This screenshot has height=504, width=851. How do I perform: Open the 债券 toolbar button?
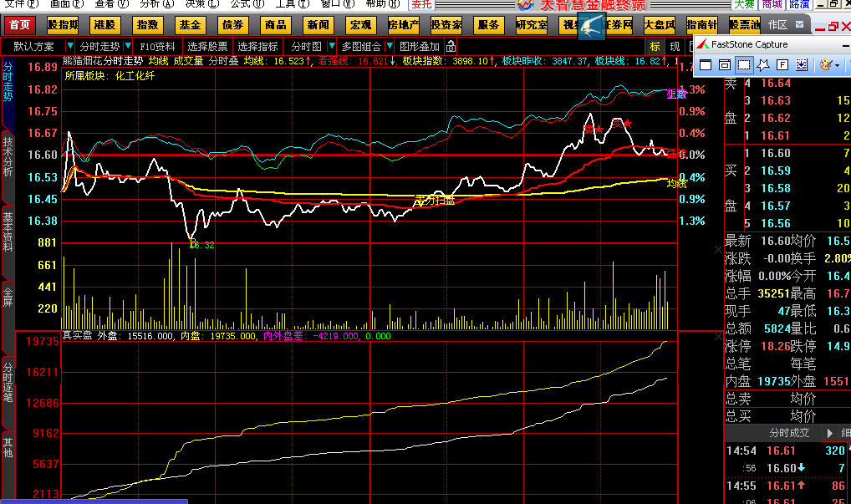[233, 25]
